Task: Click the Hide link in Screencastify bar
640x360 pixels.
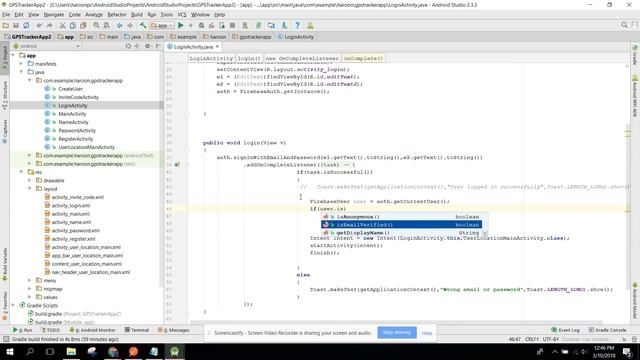Action: [427, 333]
